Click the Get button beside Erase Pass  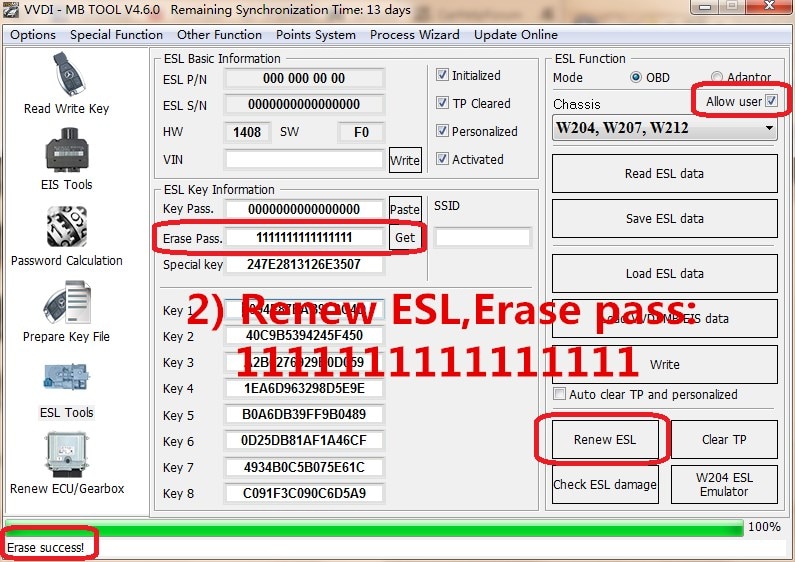[405, 238]
